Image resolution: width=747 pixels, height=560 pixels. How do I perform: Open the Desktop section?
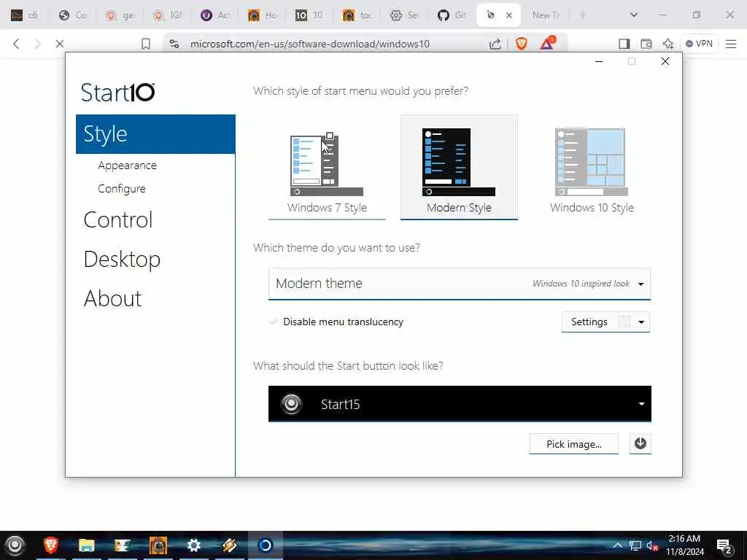[x=122, y=260]
